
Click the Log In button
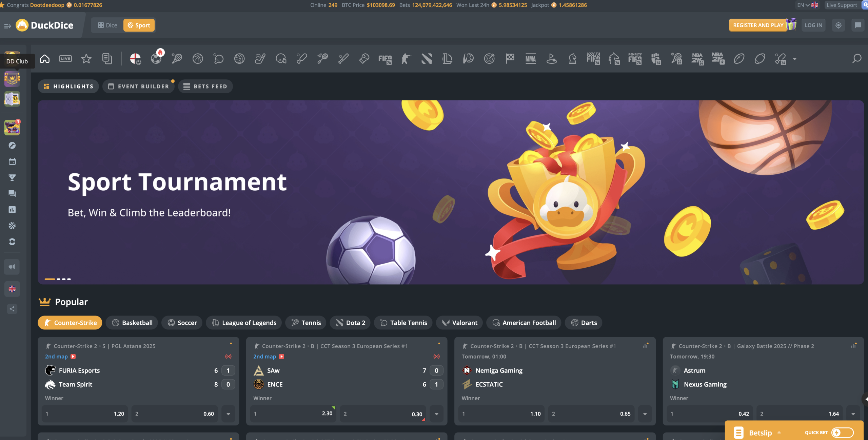(813, 25)
